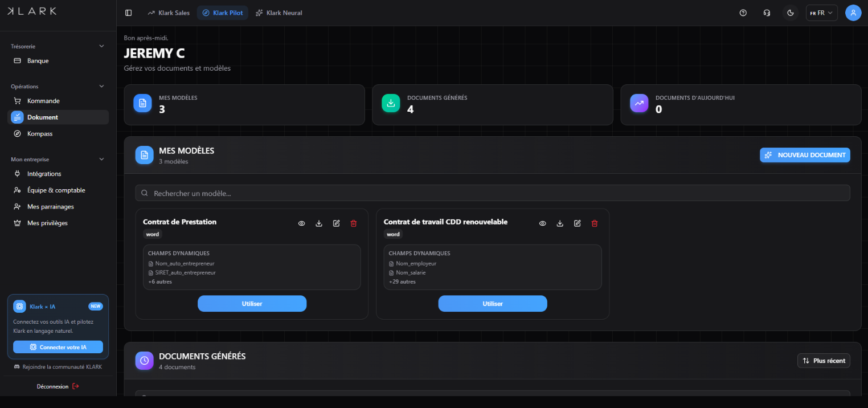
Task: Click the Nouveau Document button
Action: point(805,155)
